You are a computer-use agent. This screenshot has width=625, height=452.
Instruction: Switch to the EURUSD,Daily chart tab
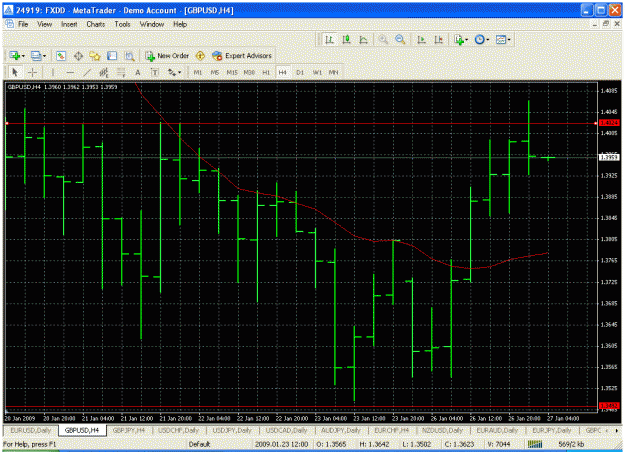(31, 430)
